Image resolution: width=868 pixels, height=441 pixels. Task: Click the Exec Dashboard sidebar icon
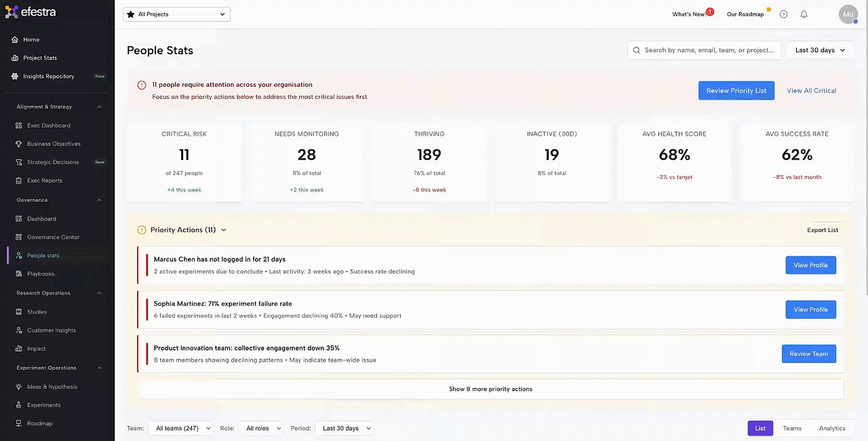pos(19,126)
